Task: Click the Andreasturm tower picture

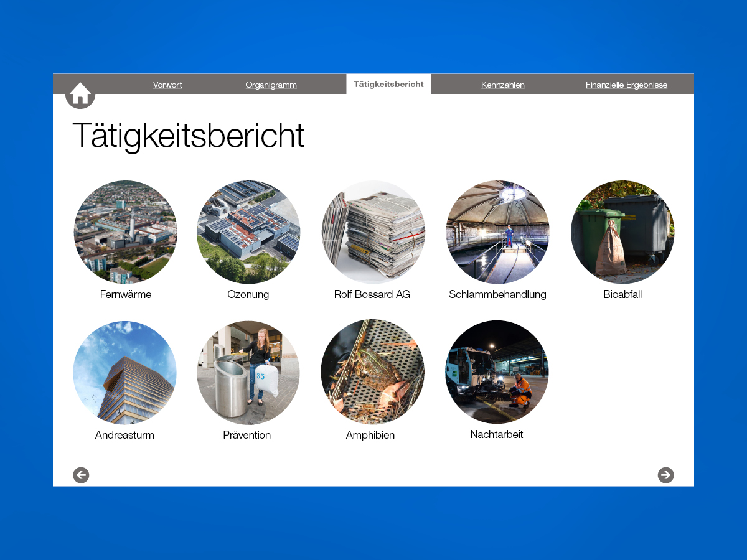Action: (x=125, y=372)
